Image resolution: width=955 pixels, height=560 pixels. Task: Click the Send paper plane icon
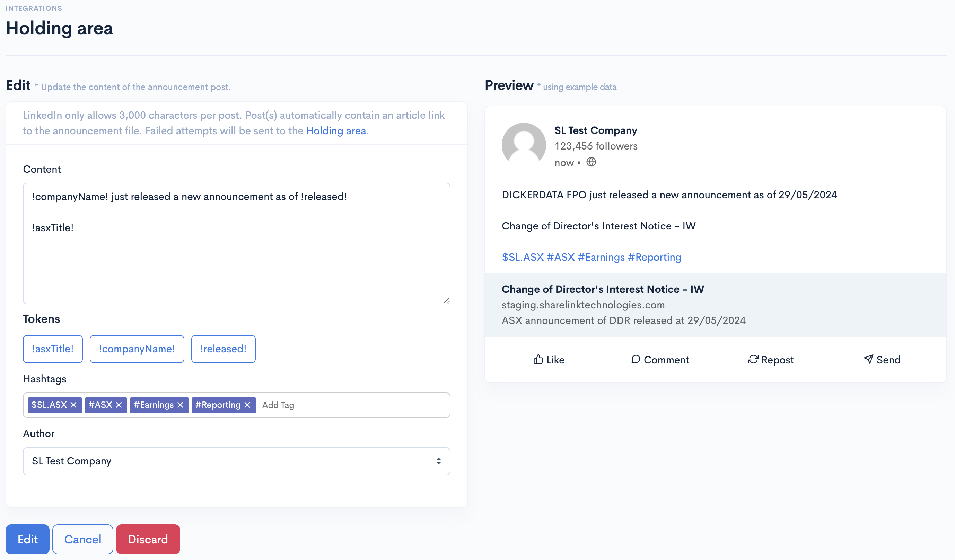coord(868,359)
